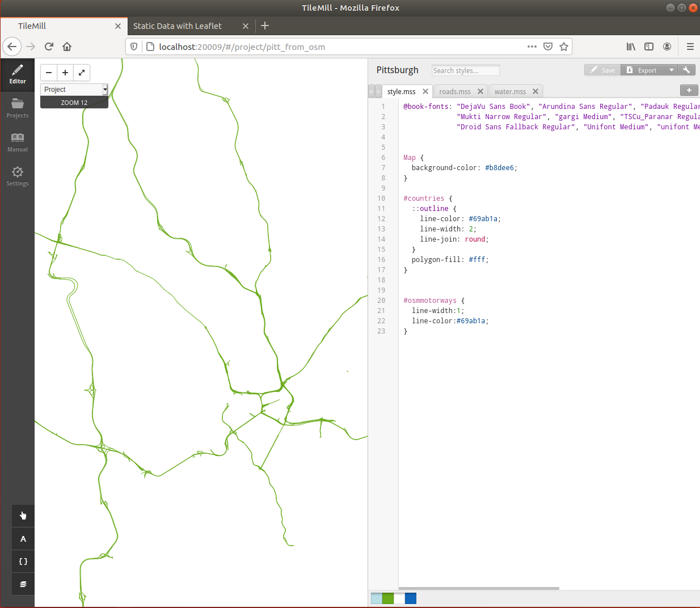The width and height of the screenshot is (700, 608).
Task: Select the green color swatch
Action: tap(388, 598)
